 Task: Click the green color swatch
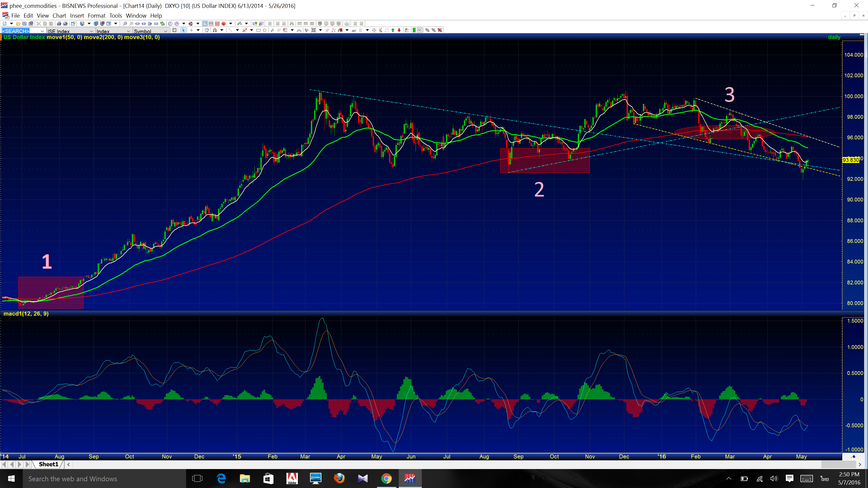pos(414,30)
